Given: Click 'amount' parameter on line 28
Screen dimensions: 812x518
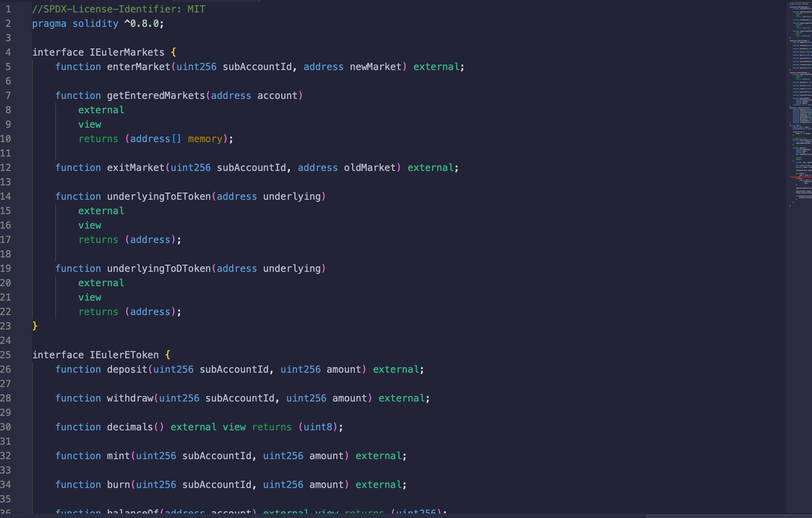Looking at the screenshot, I should [350, 398].
